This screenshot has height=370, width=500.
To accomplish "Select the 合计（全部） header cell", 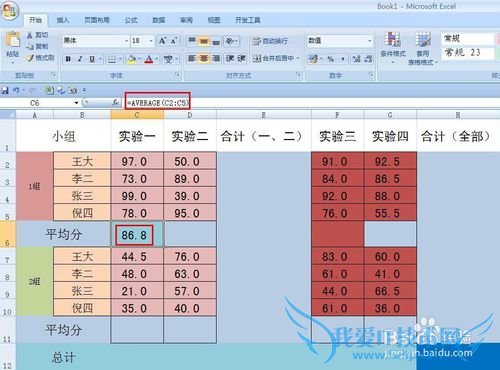I will coord(458,136).
